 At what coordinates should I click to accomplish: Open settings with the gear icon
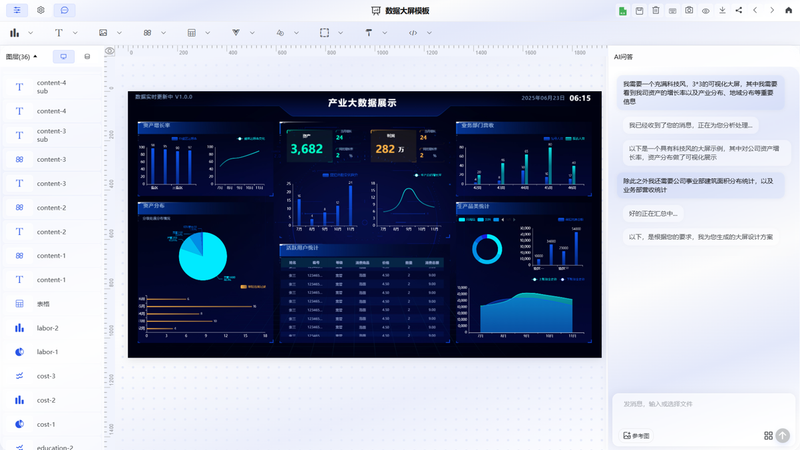coord(41,10)
